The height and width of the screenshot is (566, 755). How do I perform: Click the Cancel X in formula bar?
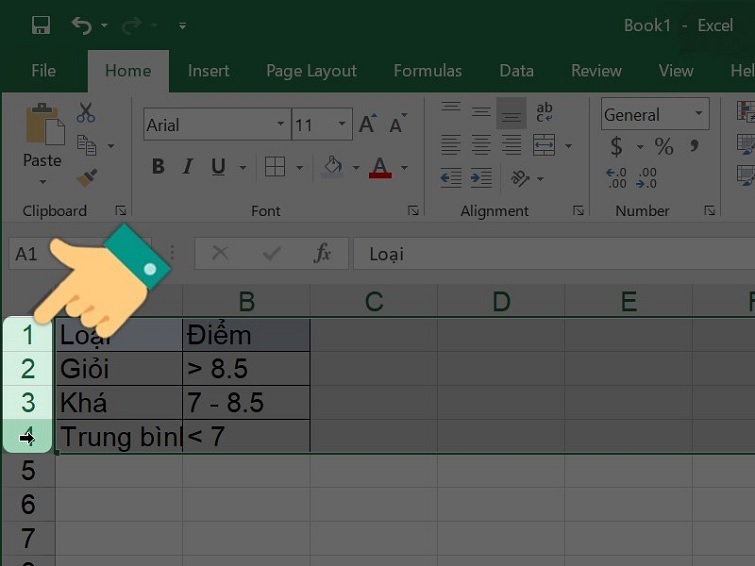click(221, 253)
